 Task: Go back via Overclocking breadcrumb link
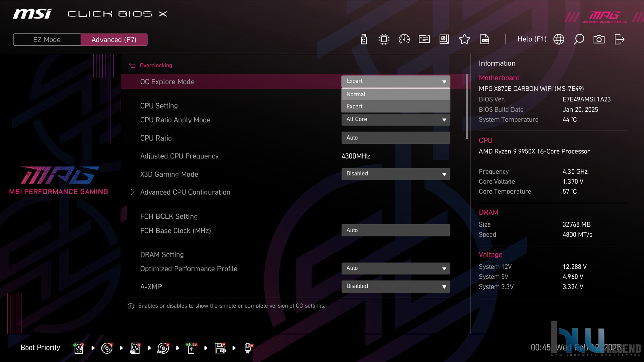[x=156, y=65]
